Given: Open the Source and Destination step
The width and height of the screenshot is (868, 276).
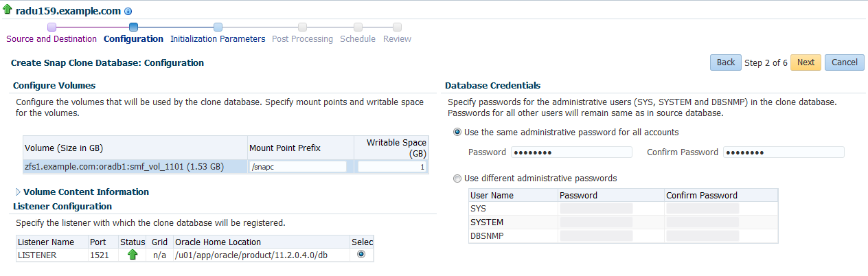Looking at the screenshot, I should (x=52, y=39).
